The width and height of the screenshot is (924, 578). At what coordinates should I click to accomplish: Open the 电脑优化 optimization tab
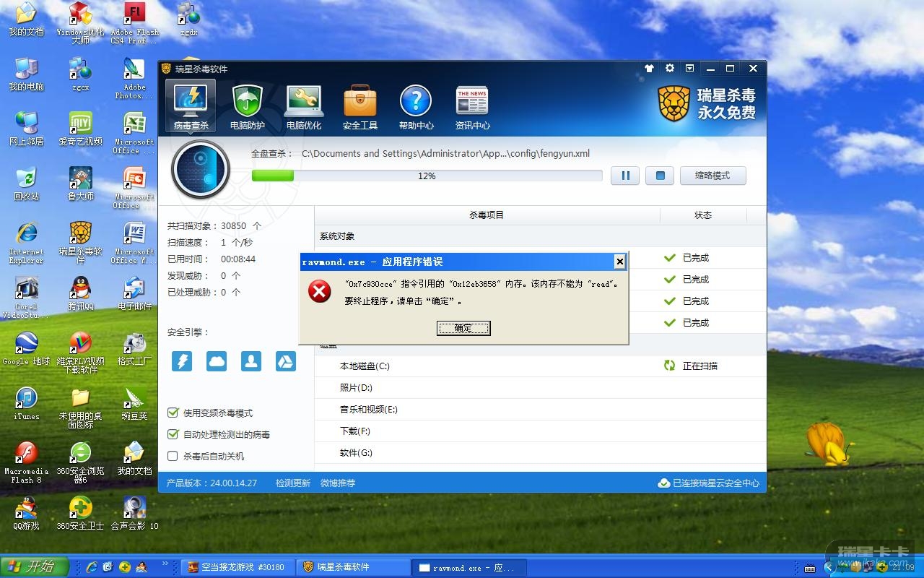(x=304, y=106)
